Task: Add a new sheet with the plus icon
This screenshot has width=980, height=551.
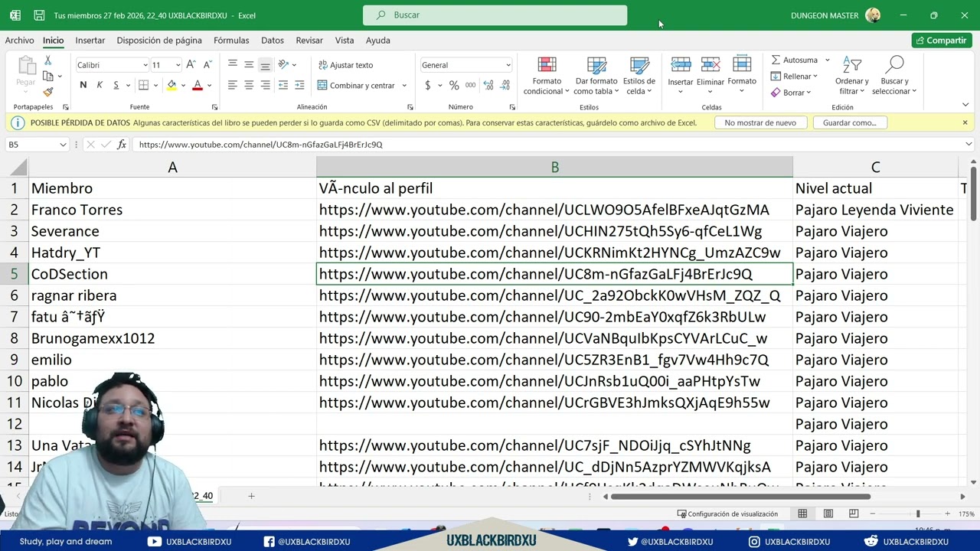Action: click(251, 496)
